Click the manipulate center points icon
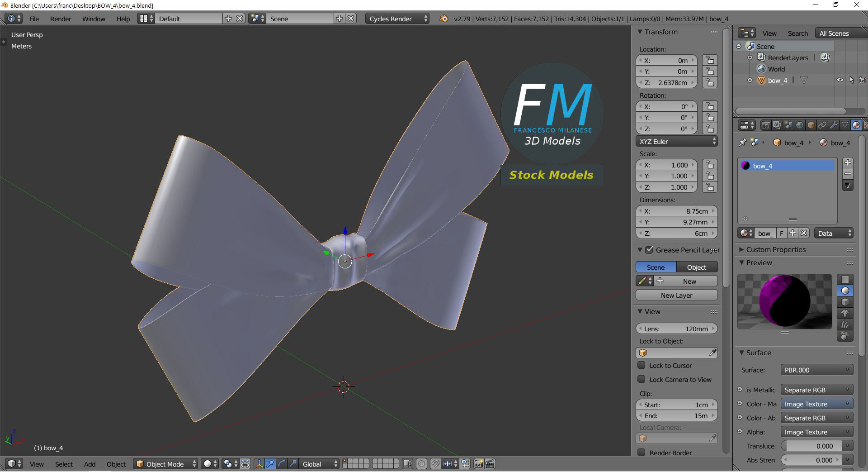868x472 pixels. tap(245, 464)
